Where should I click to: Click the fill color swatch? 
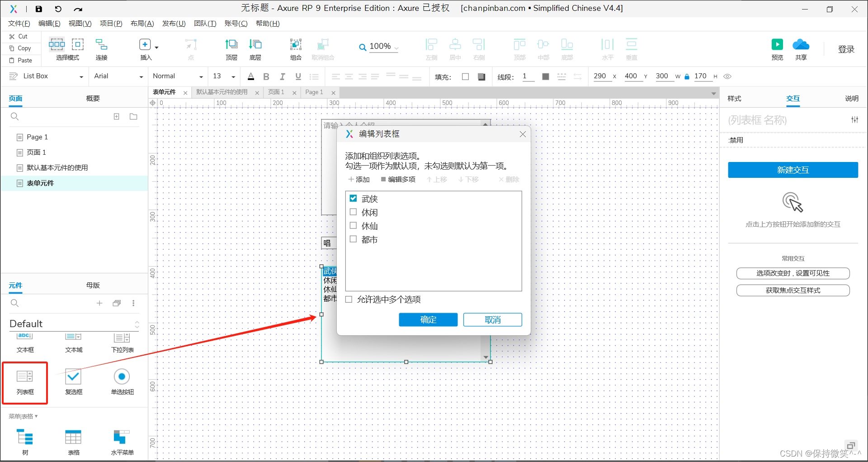466,76
